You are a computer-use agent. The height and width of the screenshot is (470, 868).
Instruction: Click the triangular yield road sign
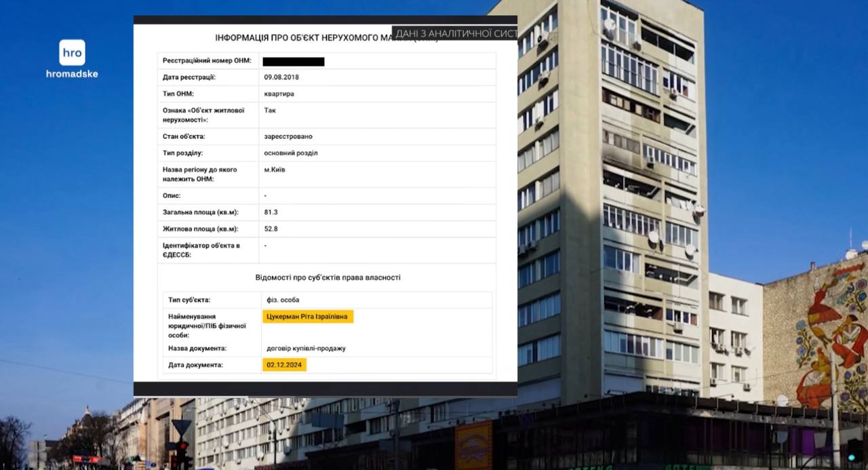[182, 427]
